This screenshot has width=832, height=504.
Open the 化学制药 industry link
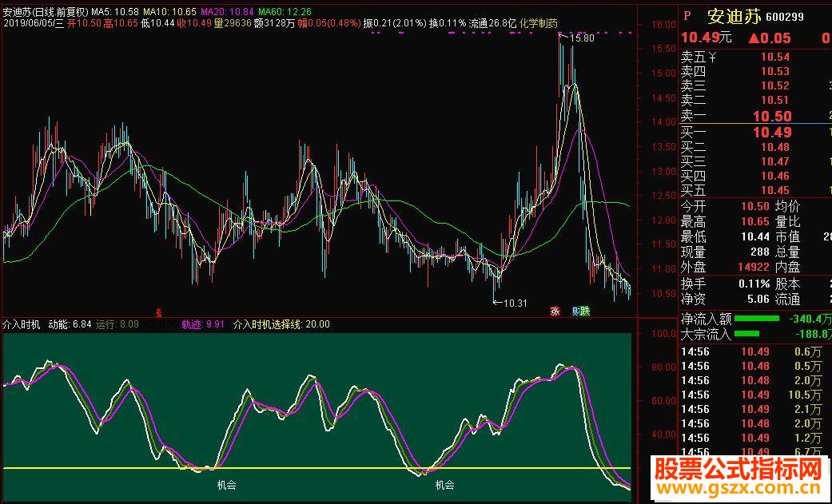(539, 23)
